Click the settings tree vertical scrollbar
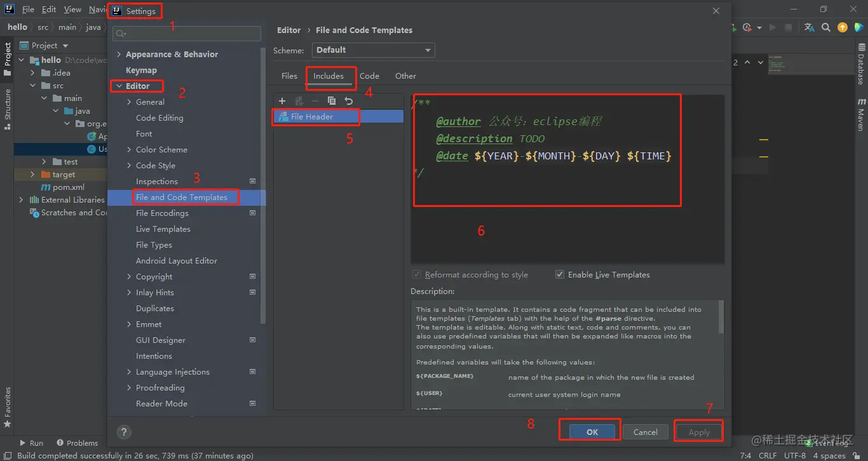Image resolution: width=868 pixels, height=461 pixels. click(x=263, y=184)
